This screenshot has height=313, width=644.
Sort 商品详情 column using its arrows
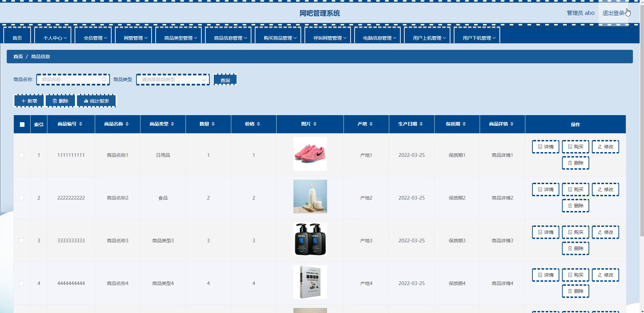pos(512,124)
